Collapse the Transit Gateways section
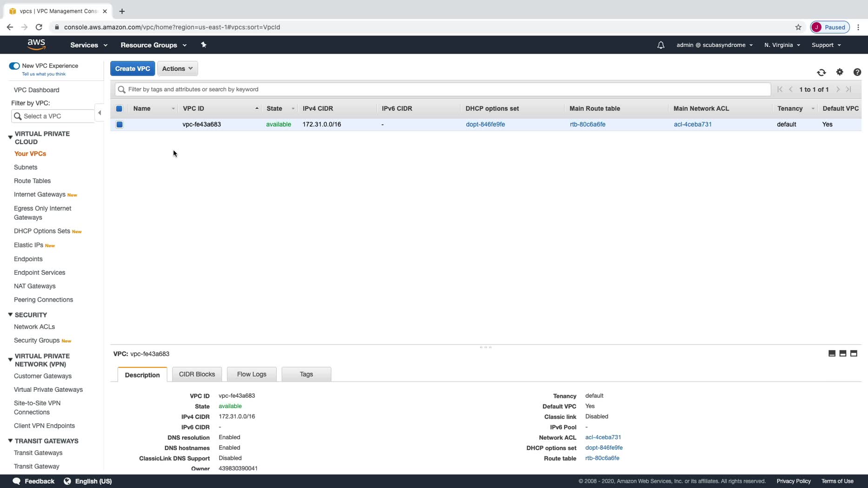This screenshot has height=488, width=868. point(10,441)
